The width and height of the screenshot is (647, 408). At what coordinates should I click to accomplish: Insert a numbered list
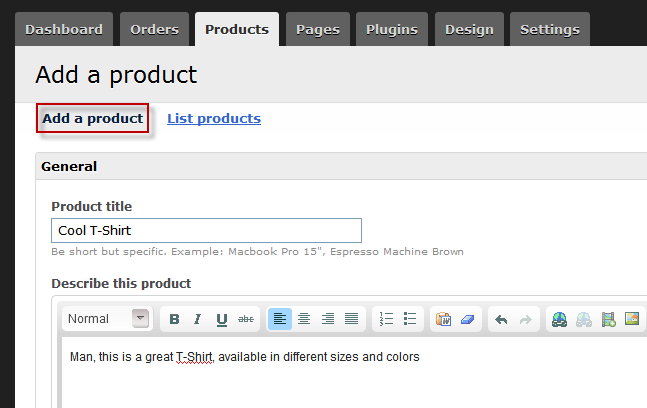(386, 319)
